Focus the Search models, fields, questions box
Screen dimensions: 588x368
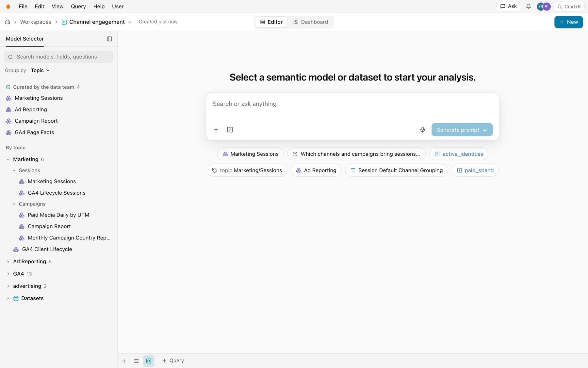[x=59, y=57]
